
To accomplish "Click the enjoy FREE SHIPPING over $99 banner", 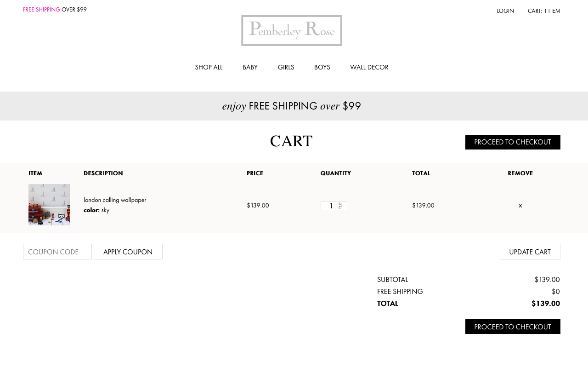I will [292, 106].
